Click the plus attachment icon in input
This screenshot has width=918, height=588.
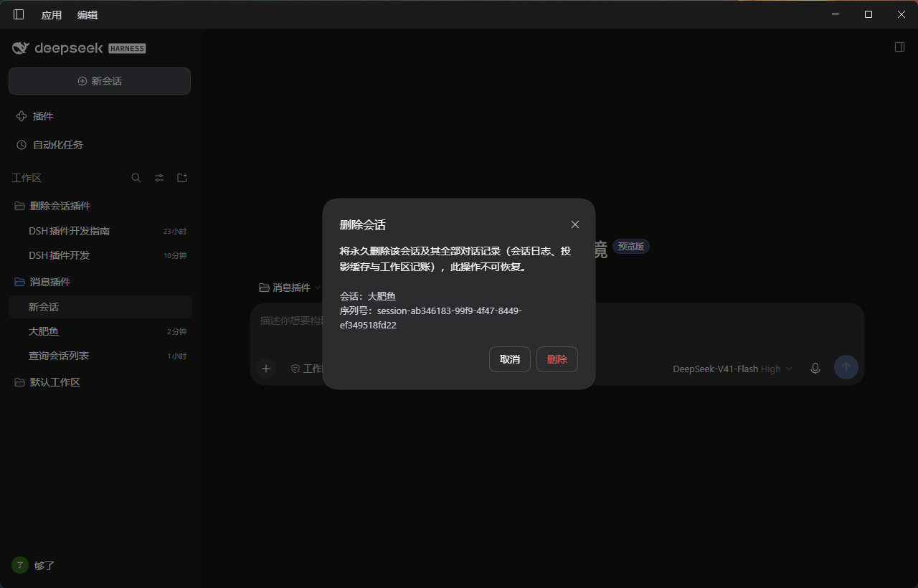tap(266, 369)
